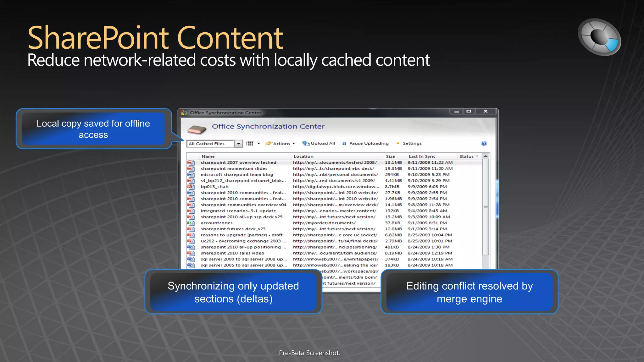Click the blue help icon
This screenshot has width=644, height=362.
coord(484,143)
